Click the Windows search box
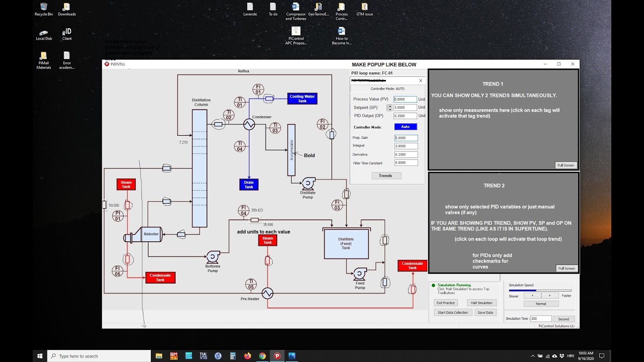Screen dimensions: 644x362 tap(98, 356)
